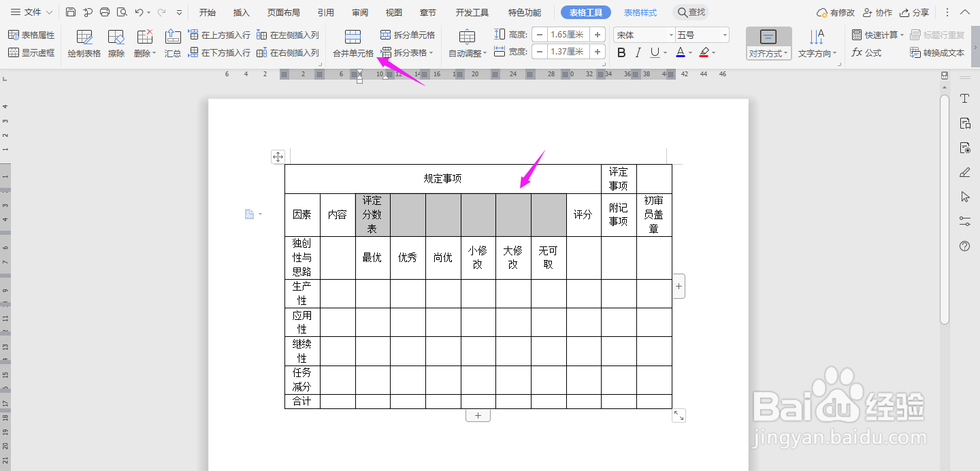Screen dimensions: 980x471
Task: Click the 合并单元格 merge cells icon
Action: (353, 35)
